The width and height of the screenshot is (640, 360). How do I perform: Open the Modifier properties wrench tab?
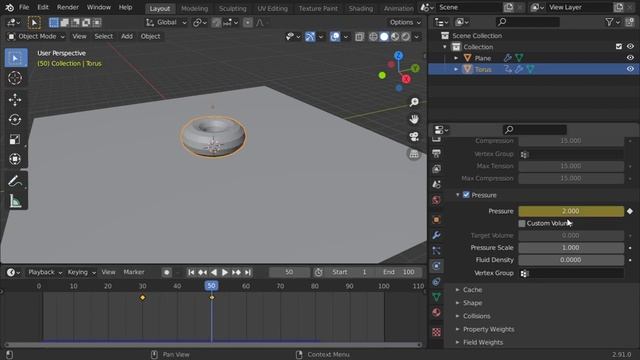tap(436, 235)
